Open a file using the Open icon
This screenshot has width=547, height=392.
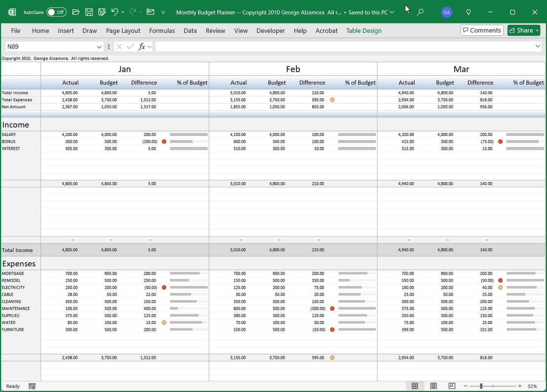pos(76,12)
